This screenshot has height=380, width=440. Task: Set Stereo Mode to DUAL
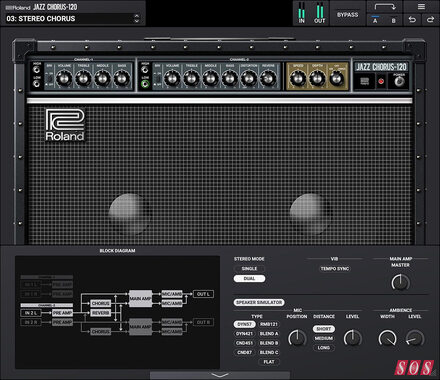(x=249, y=278)
